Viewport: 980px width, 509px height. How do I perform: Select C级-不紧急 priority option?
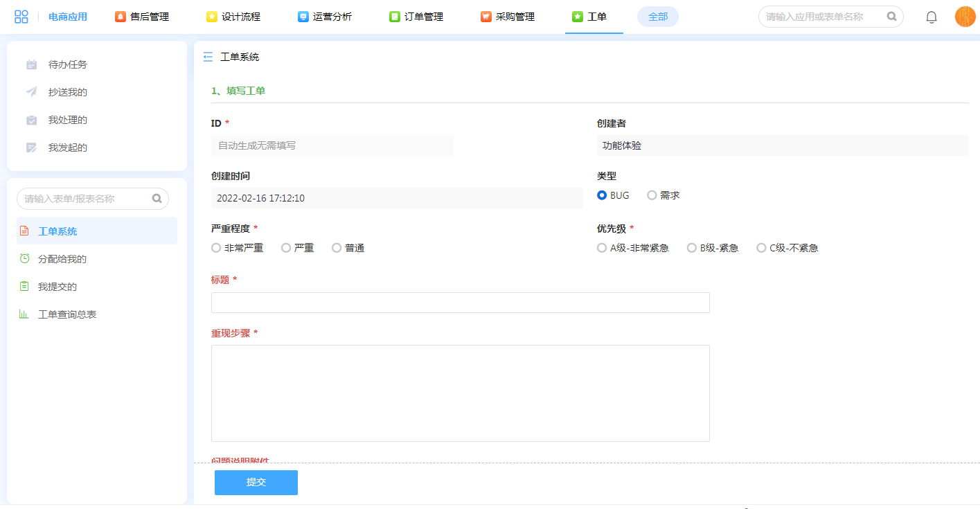point(761,248)
